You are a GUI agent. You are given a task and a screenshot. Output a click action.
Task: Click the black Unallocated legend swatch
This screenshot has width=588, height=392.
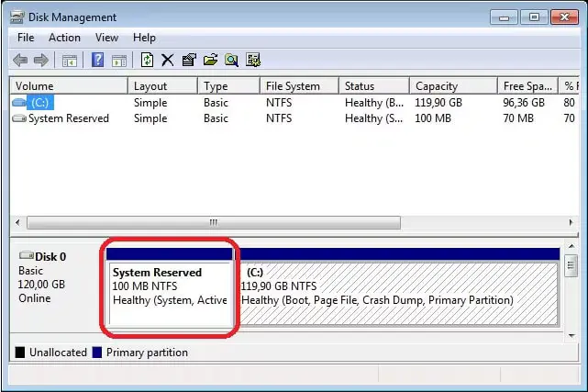pyautogui.click(x=20, y=353)
